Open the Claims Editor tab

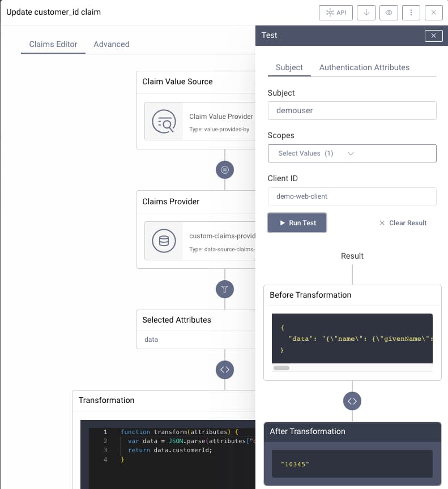click(53, 44)
